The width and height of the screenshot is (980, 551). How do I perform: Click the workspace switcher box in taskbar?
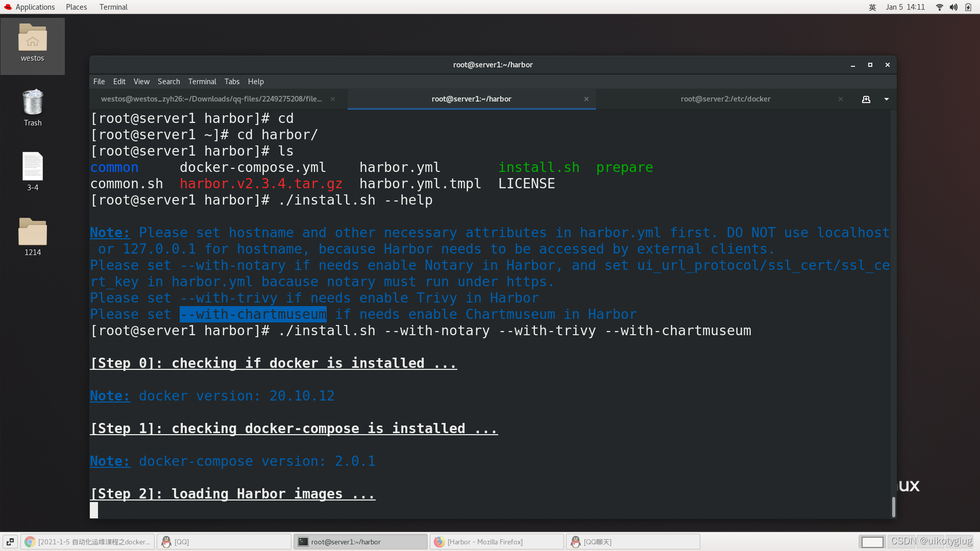point(872,542)
